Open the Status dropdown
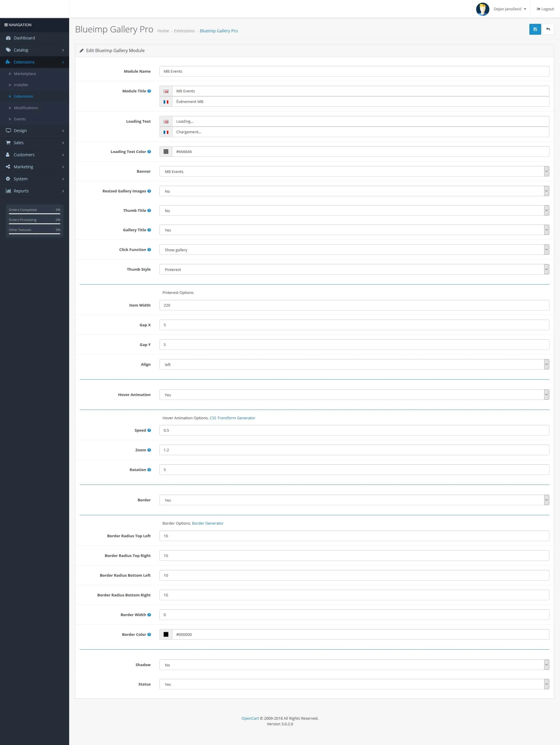The image size is (560, 745). coord(354,684)
